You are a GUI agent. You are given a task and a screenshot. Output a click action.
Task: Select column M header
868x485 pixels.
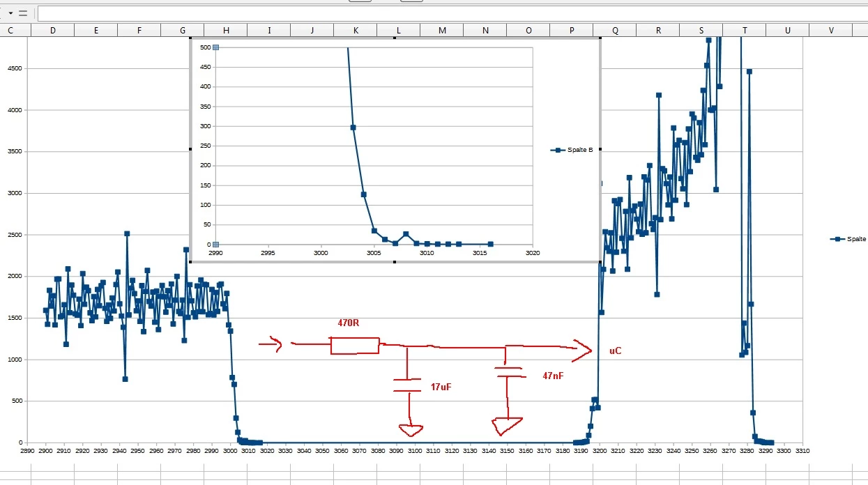click(x=441, y=30)
